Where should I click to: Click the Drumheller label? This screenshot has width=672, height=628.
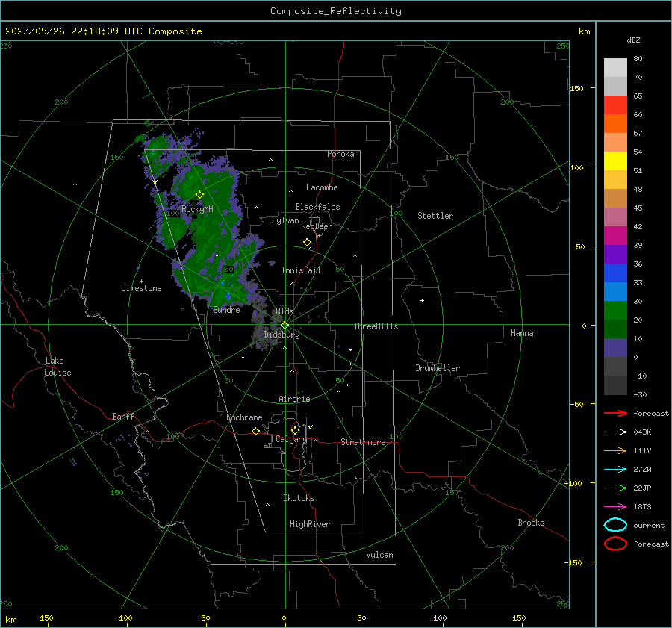[x=438, y=368]
